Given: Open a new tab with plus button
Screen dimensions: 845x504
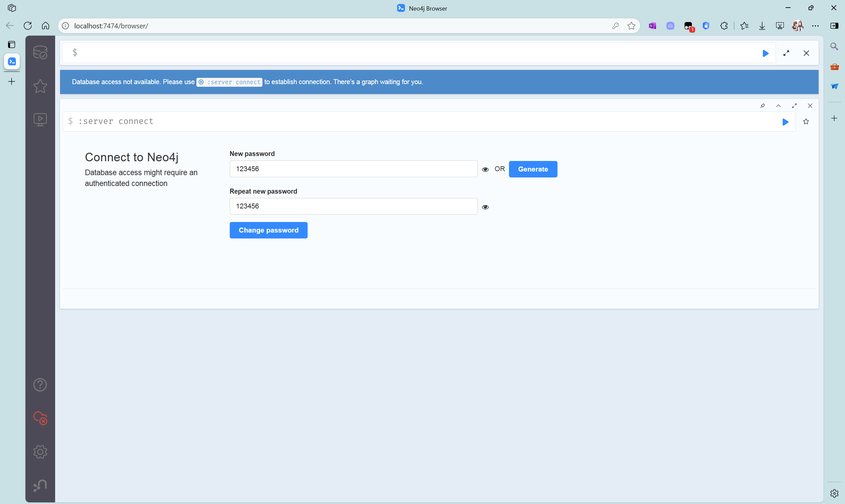Looking at the screenshot, I should click(x=12, y=81).
